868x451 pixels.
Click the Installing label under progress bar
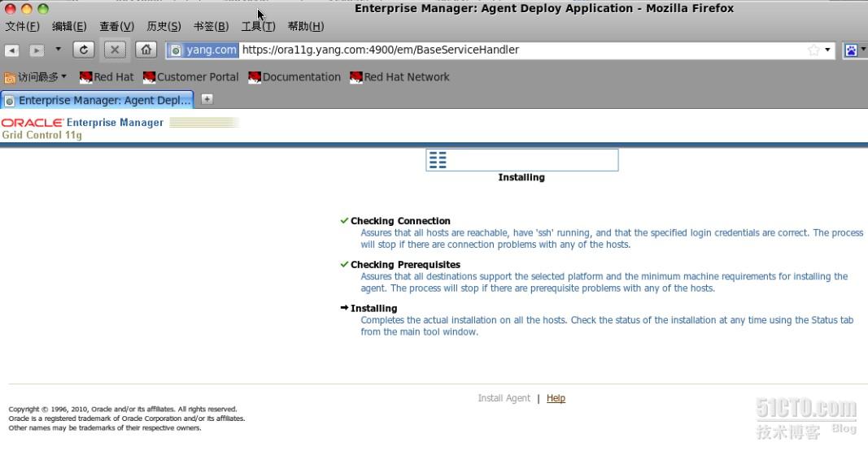coord(521,177)
